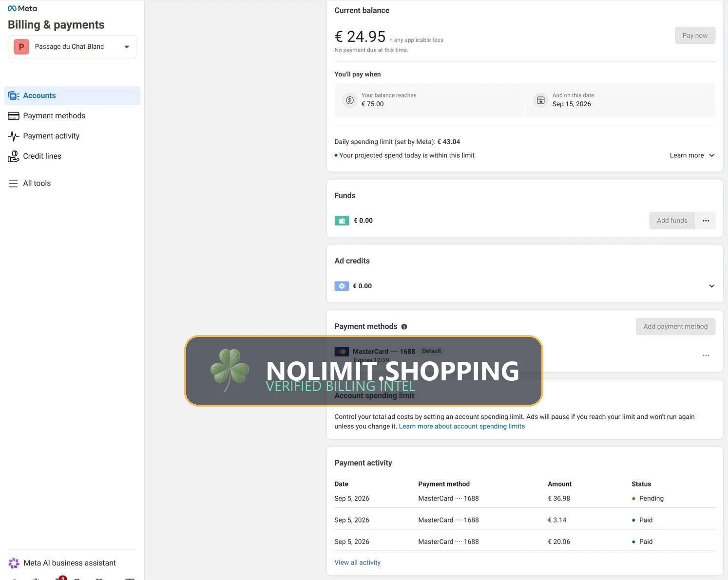Click the Payment activity pulse icon
The width and height of the screenshot is (728, 580).
14,136
